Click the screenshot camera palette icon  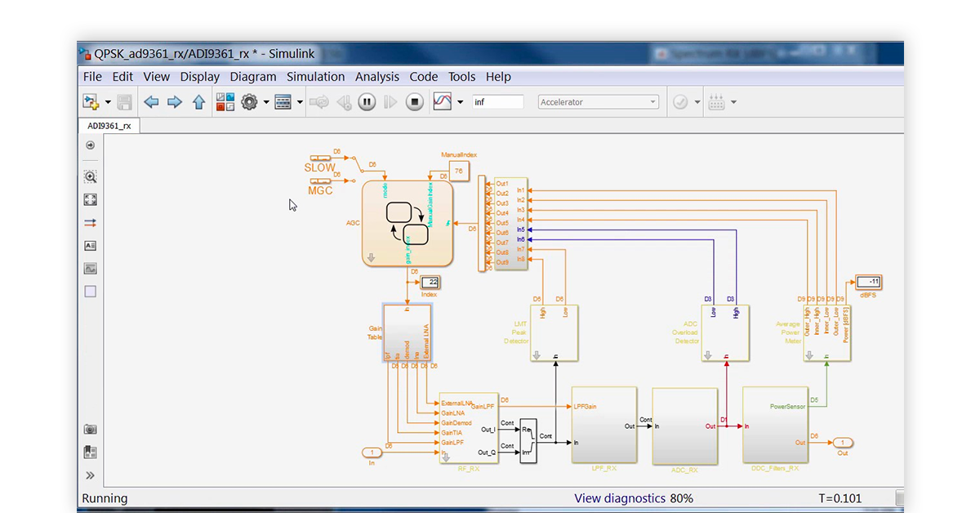[x=91, y=429]
